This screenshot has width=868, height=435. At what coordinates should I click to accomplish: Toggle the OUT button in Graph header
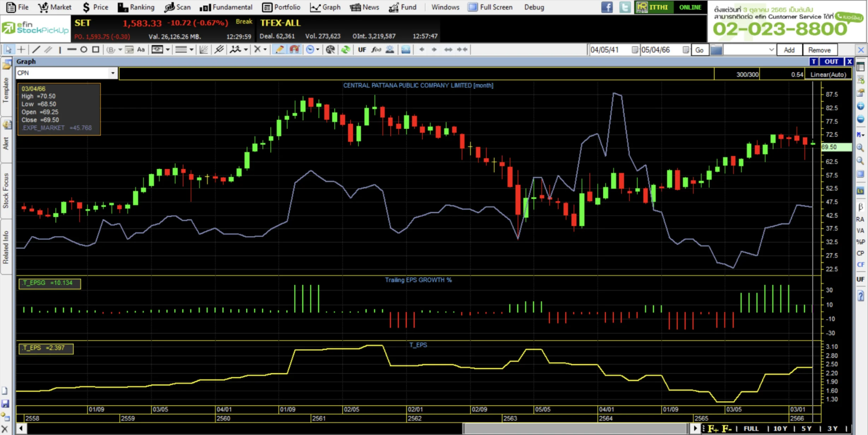(831, 61)
